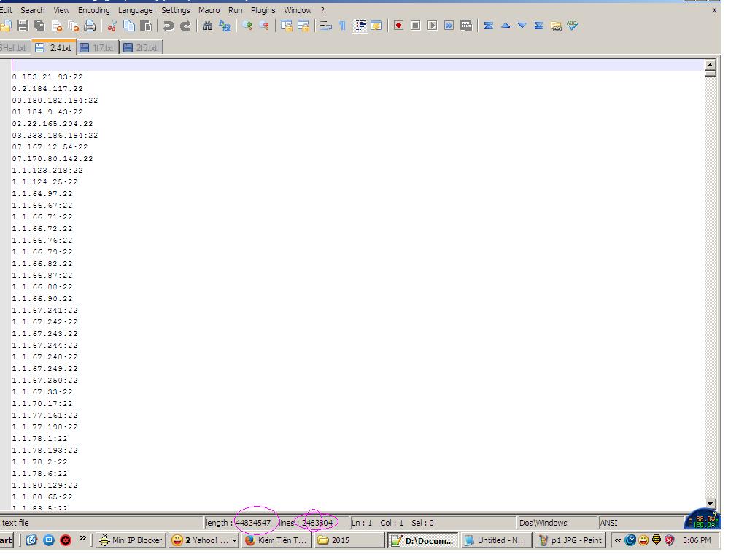747x560 pixels.
Task: Click line 1.1.123.218:22 in editor
Action: (x=47, y=171)
